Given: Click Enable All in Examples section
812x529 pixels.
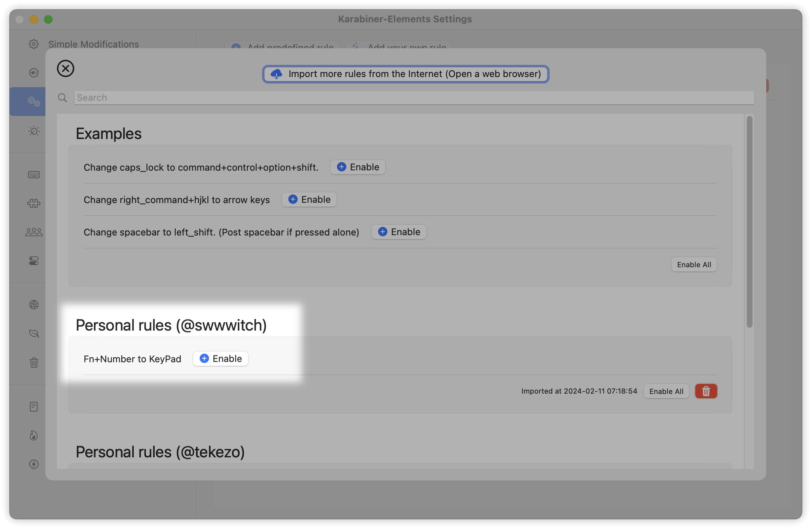Looking at the screenshot, I should point(694,265).
